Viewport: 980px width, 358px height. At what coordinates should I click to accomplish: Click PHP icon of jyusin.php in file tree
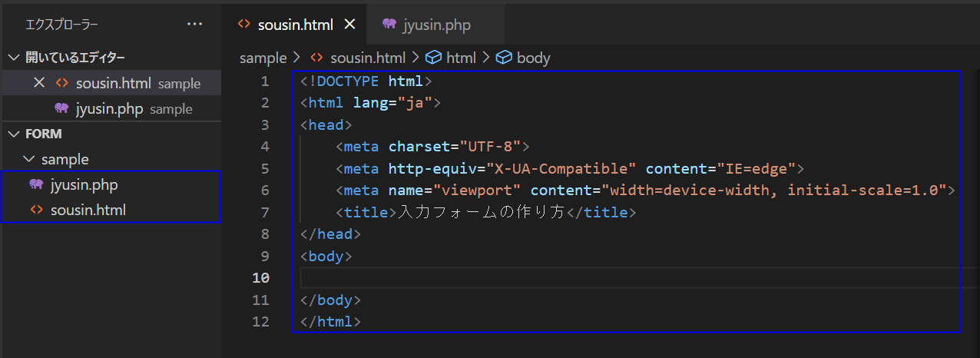click(36, 184)
